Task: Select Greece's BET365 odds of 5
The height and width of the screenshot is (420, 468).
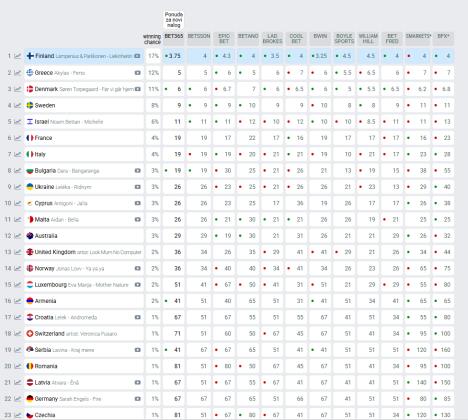Action: click(x=173, y=73)
